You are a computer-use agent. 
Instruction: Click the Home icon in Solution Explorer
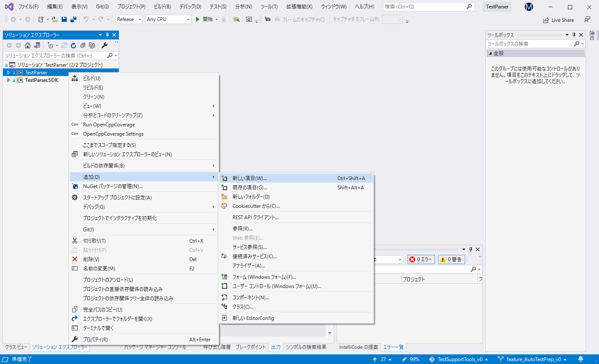click(28, 45)
